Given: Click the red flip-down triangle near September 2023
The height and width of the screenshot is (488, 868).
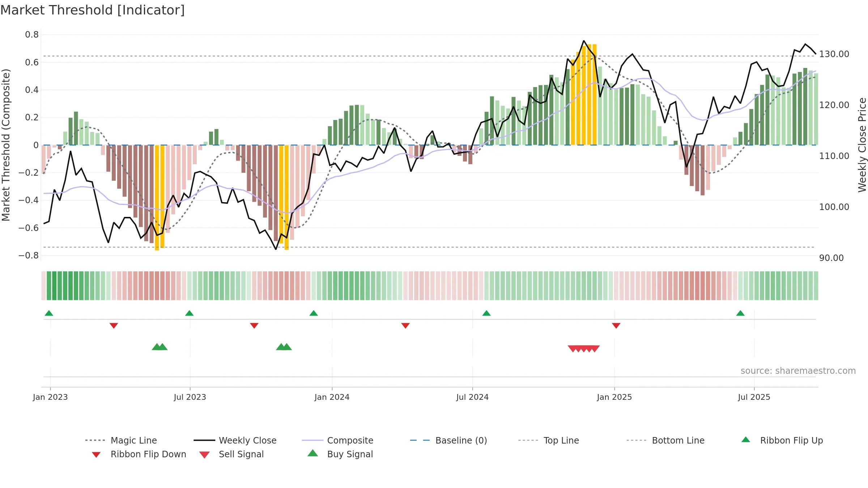Looking at the screenshot, I should pos(254,326).
